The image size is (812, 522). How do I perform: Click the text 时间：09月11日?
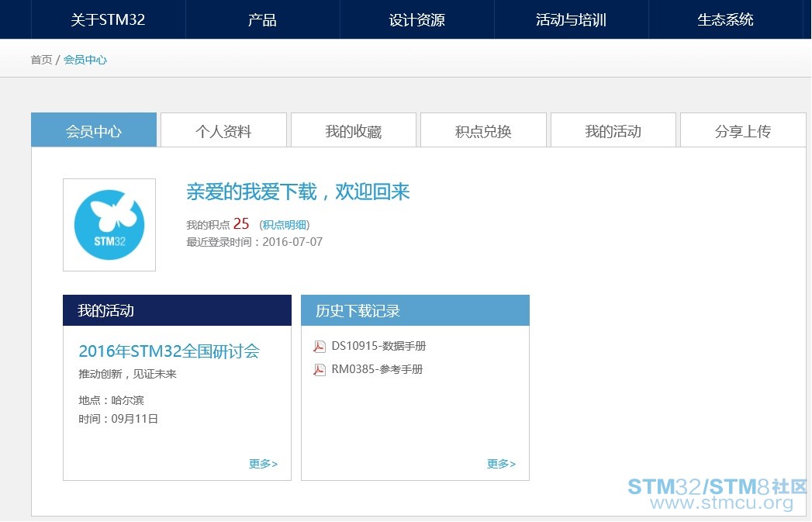[x=118, y=419]
